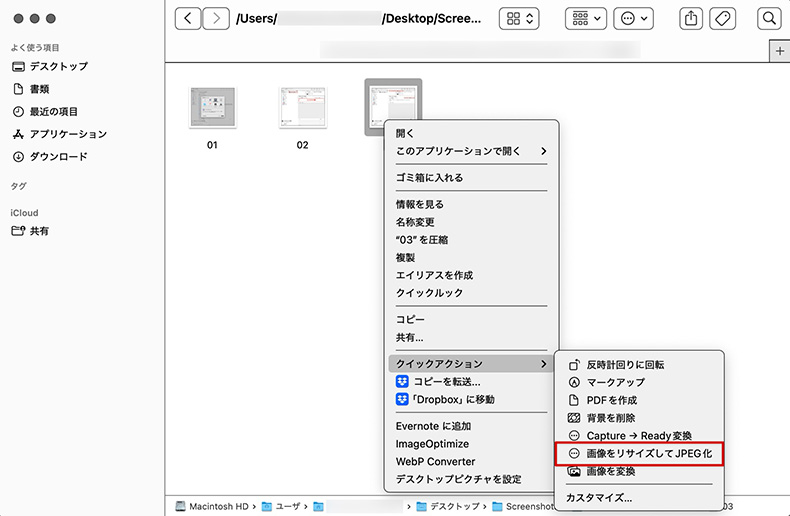
Task: Open アプリケーション in the sidebar
Action: click(60, 134)
